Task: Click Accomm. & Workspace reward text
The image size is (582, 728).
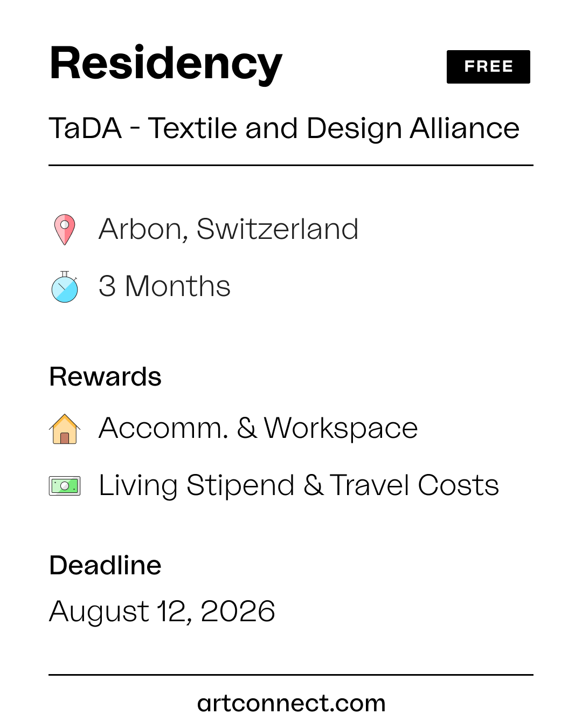Action: [258, 429]
